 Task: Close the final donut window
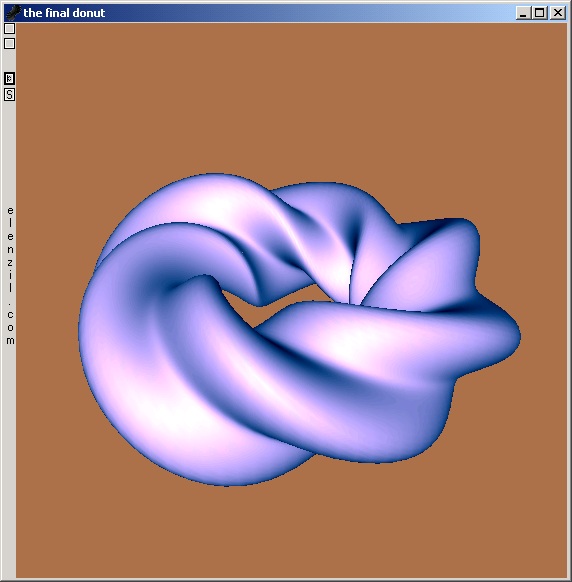558,13
